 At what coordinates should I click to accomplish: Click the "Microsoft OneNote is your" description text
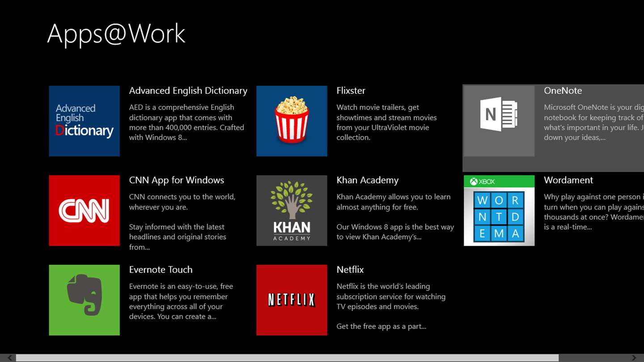(594, 122)
